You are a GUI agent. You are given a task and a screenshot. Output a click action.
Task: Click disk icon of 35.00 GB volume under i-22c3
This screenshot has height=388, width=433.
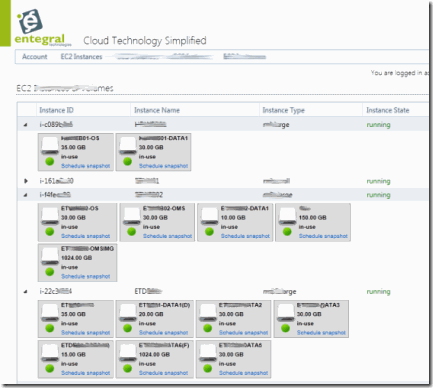(50, 313)
